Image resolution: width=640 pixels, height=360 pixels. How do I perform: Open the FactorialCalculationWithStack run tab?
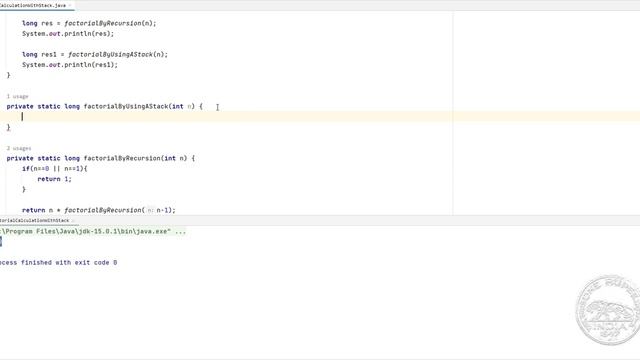point(35,220)
